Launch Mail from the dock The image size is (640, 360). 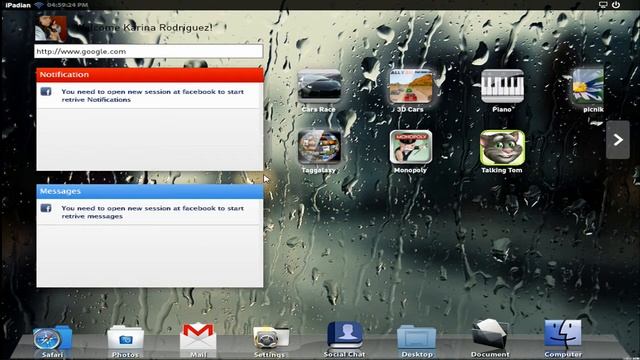point(198,337)
